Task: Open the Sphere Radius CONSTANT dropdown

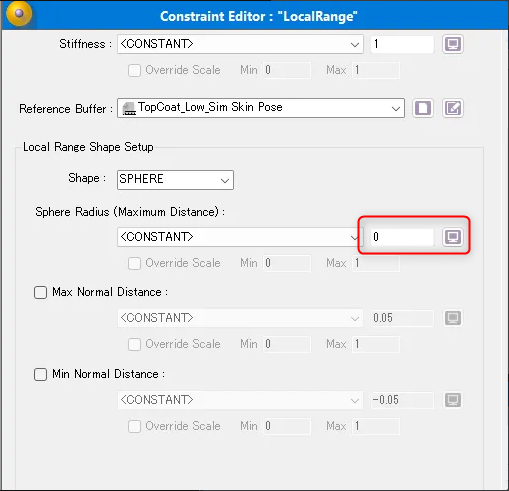Action: [238, 237]
